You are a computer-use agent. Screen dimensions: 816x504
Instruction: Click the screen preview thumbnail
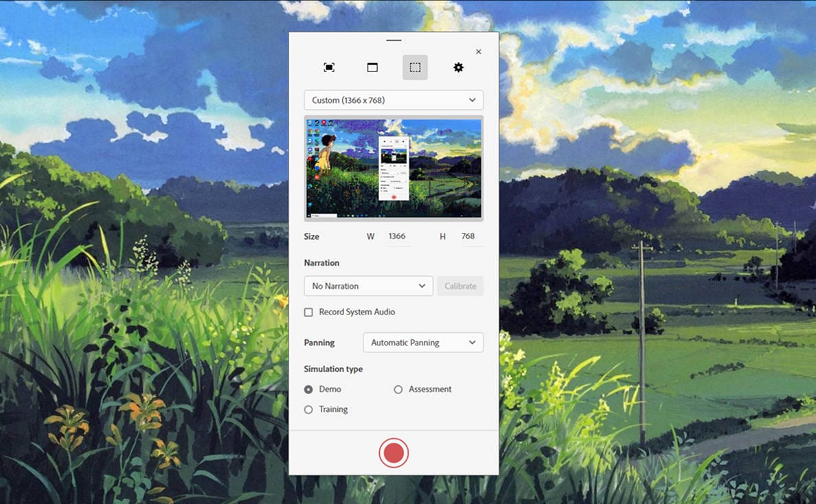click(394, 168)
